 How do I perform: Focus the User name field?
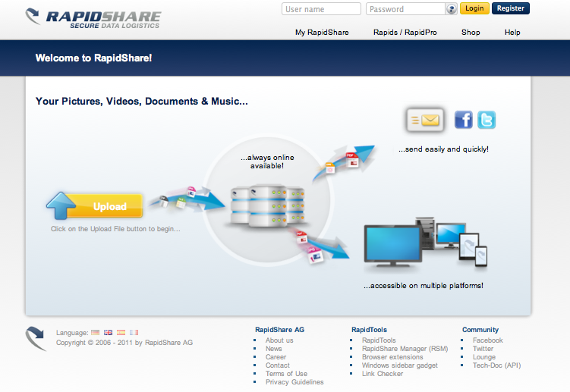point(321,9)
